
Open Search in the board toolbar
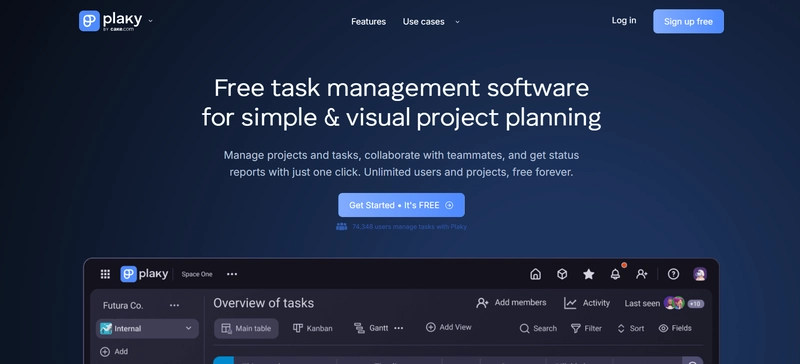(x=538, y=328)
